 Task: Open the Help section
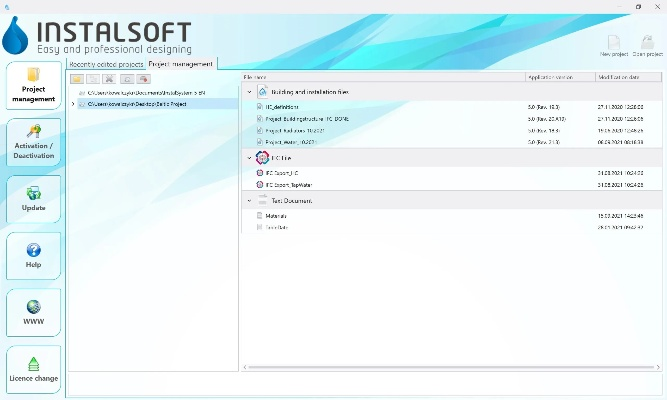pos(33,256)
